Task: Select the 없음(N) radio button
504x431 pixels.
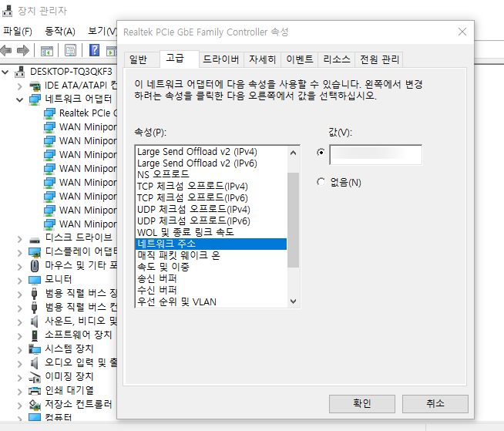Action: pos(321,182)
